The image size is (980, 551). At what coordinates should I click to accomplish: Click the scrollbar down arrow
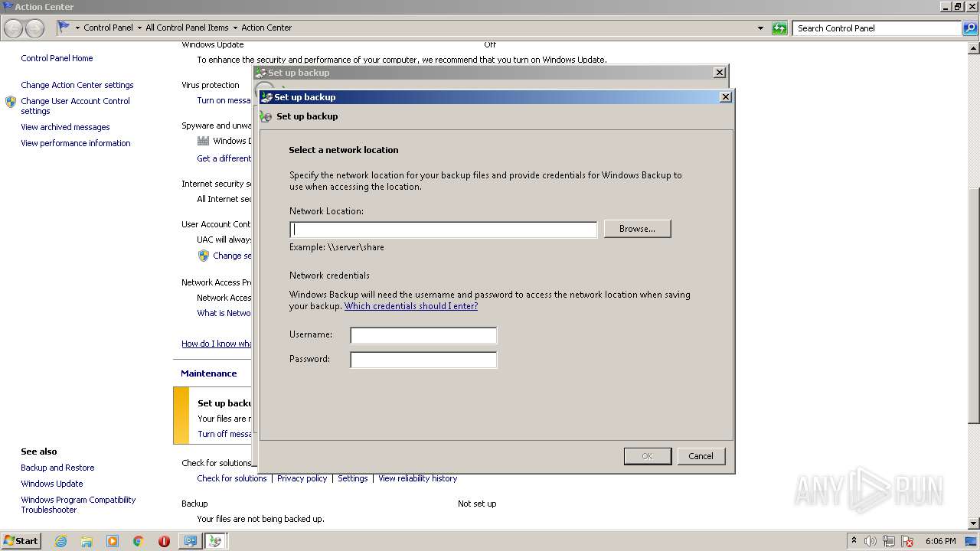(974, 523)
